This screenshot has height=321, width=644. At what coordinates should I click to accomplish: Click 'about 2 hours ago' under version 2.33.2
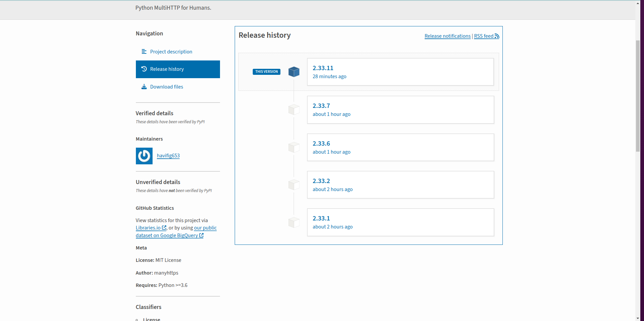(x=333, y=189)
